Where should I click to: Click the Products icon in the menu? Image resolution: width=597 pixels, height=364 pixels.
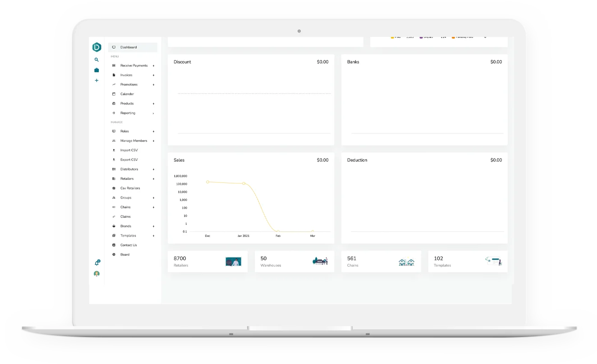(x=114, y=104)
